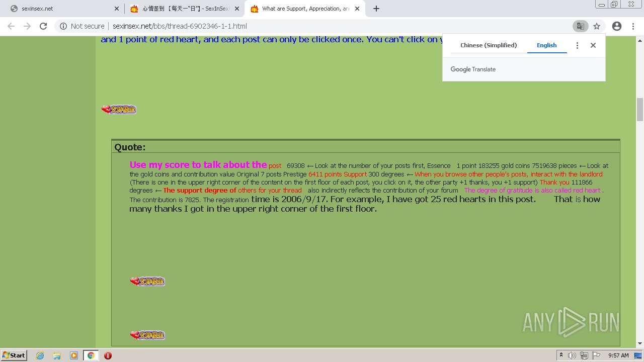Choose English in translate popup
This screenshot has height=362, width=644.
[x=546, y=45]
